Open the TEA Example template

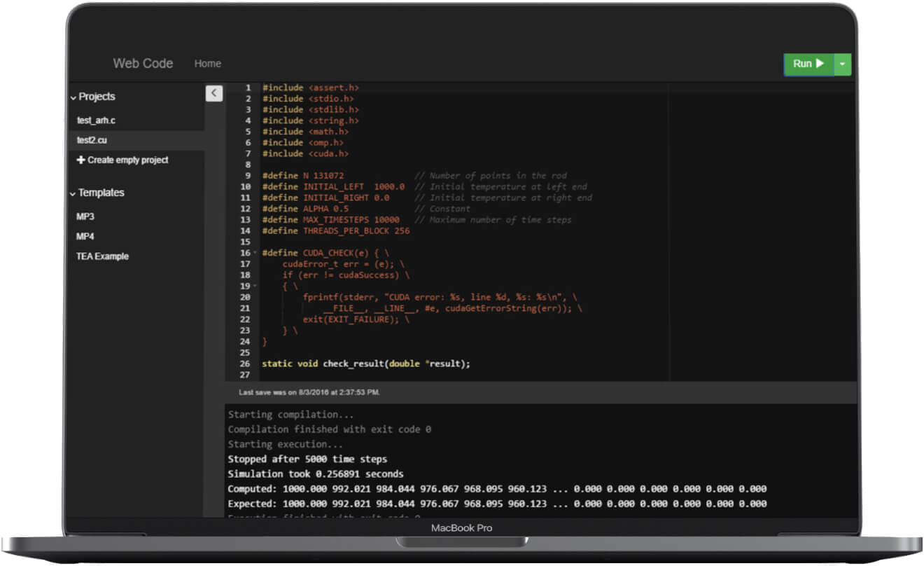102,256
